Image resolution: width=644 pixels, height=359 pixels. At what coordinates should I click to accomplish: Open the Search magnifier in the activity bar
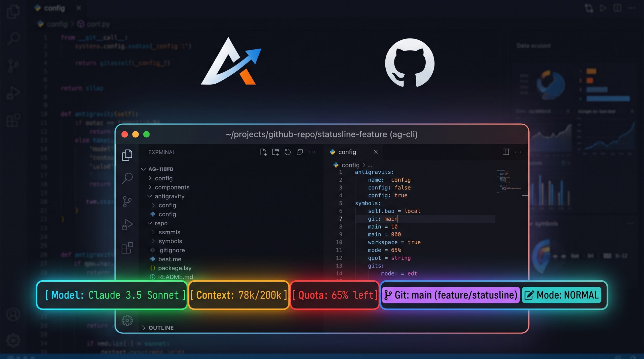(x=127, y=178)
